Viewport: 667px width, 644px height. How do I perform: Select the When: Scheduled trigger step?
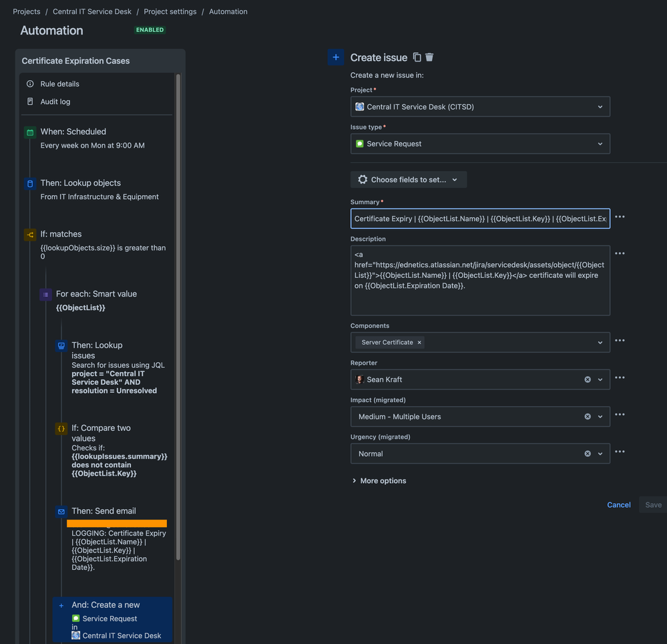[x=98, y=138]
